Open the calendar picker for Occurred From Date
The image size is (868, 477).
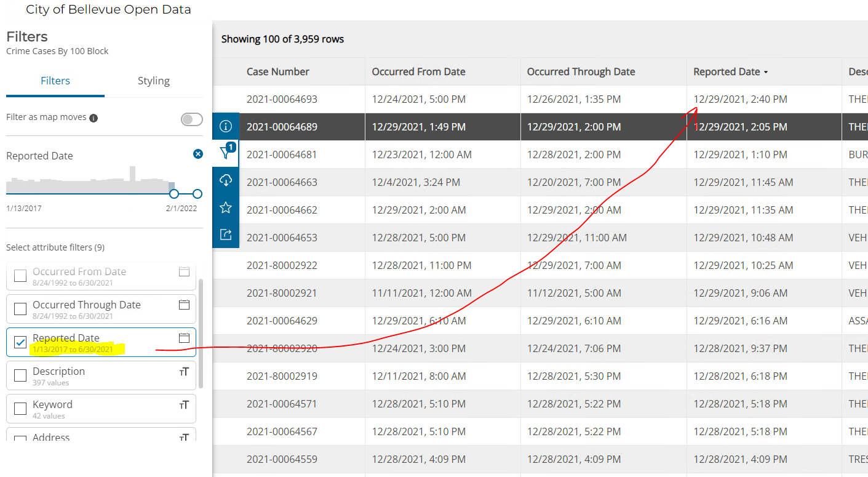(184, 271)
